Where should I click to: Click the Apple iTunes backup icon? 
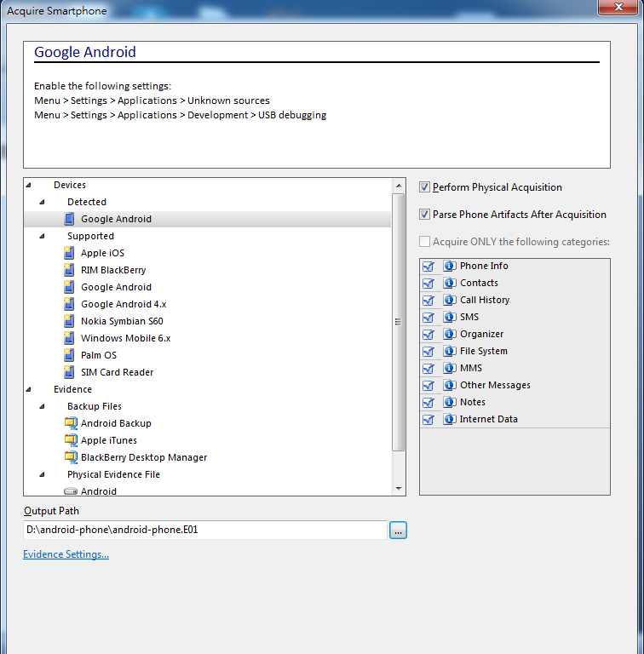click(71, 440)
